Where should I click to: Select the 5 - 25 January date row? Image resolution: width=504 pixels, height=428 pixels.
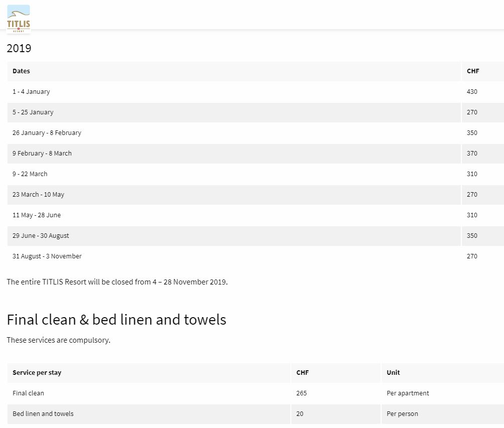click(33, 112)
